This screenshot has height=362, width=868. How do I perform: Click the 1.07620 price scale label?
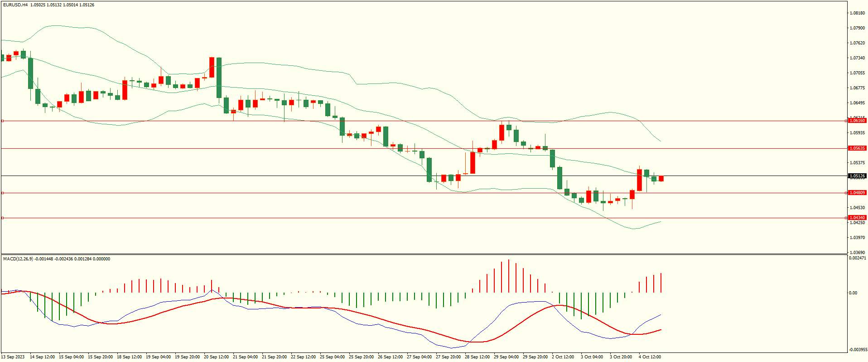(857, 43)
